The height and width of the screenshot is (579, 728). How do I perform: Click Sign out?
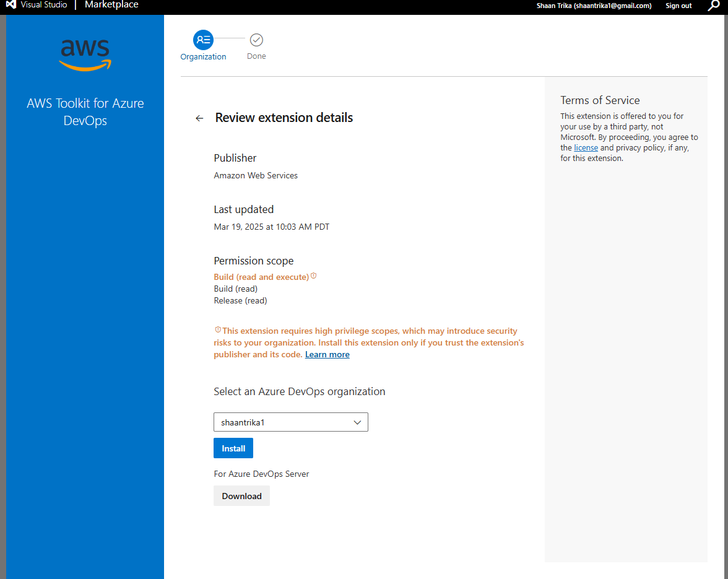pos(678,6)
